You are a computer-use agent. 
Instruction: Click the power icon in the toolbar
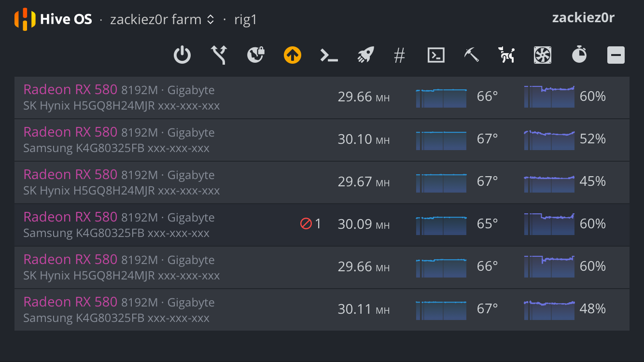tap(182, 55)
